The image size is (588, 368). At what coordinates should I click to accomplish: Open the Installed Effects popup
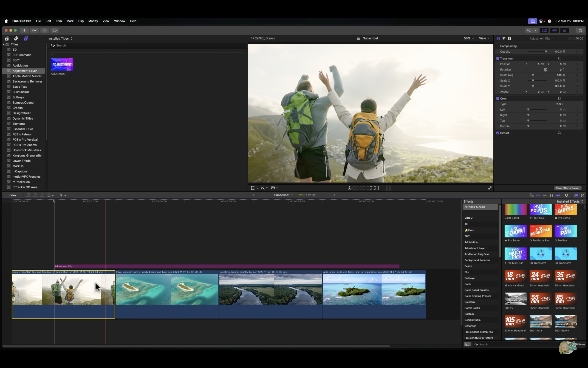click(570, 201)
